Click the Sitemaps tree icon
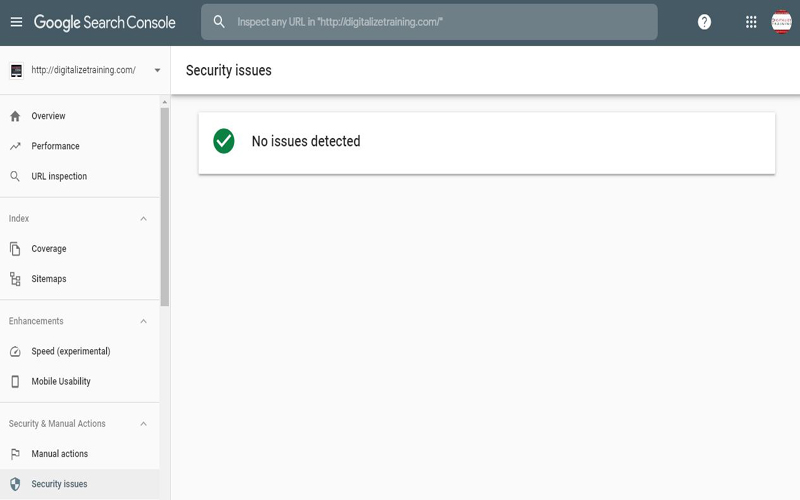The width and height of the screenshot is (800, 500). click(x=15, y=279)
